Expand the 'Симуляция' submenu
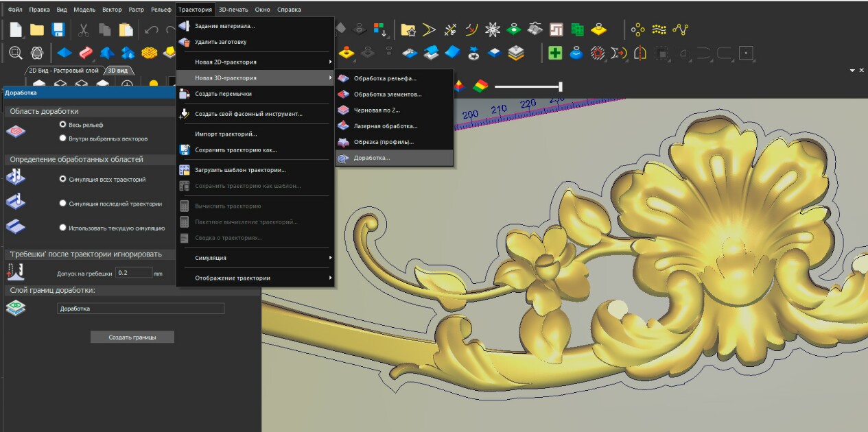The width and height of the screenshot is (868, 432). pyautogui.click(x=255, y=258)
